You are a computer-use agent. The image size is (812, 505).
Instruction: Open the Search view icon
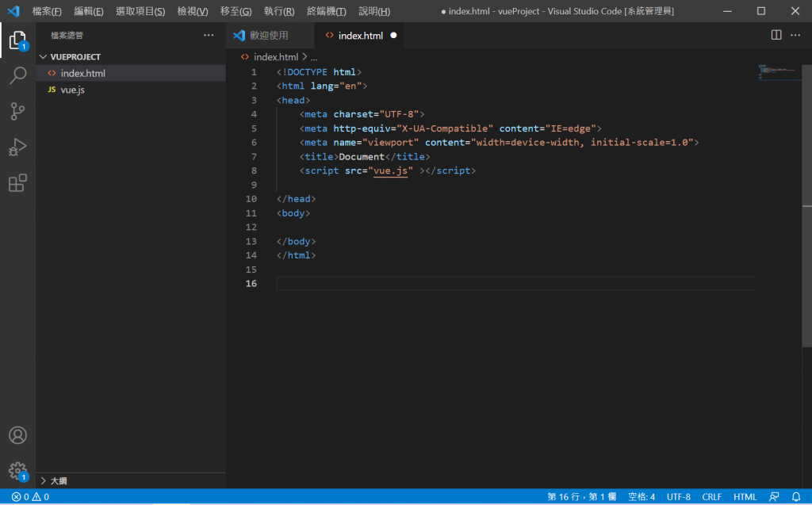point(17,76)
